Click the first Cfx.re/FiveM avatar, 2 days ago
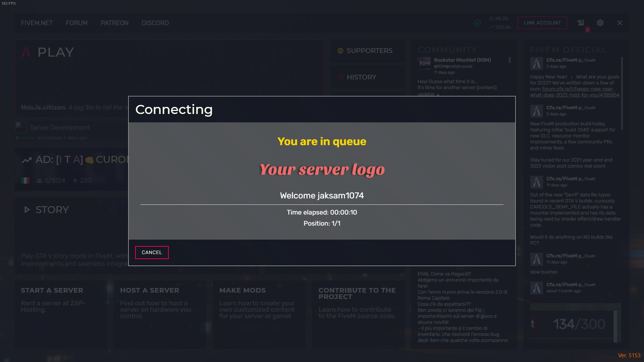644x362 pixels. pos(536,63)
